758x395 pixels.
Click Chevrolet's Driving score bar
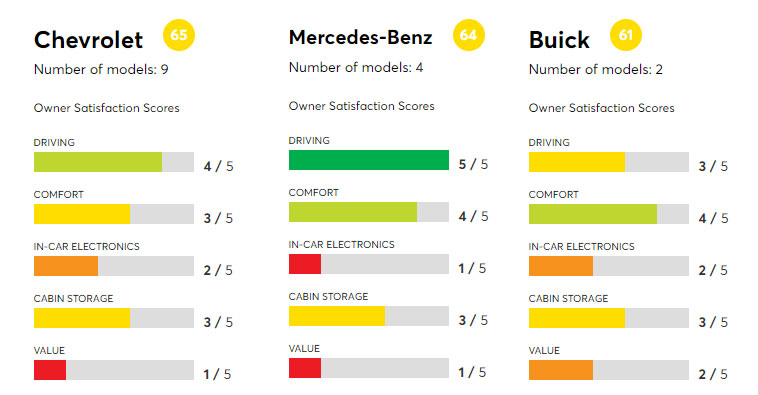[x=114, y=162]
